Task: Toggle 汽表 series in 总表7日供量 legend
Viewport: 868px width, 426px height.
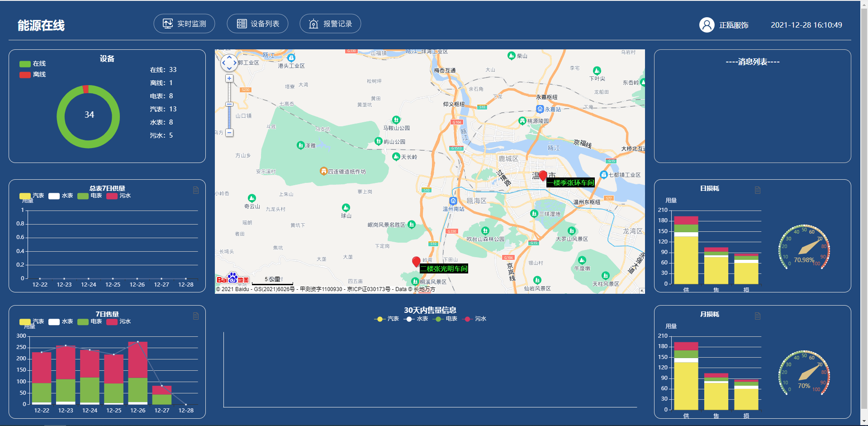Action: point(32,196)
